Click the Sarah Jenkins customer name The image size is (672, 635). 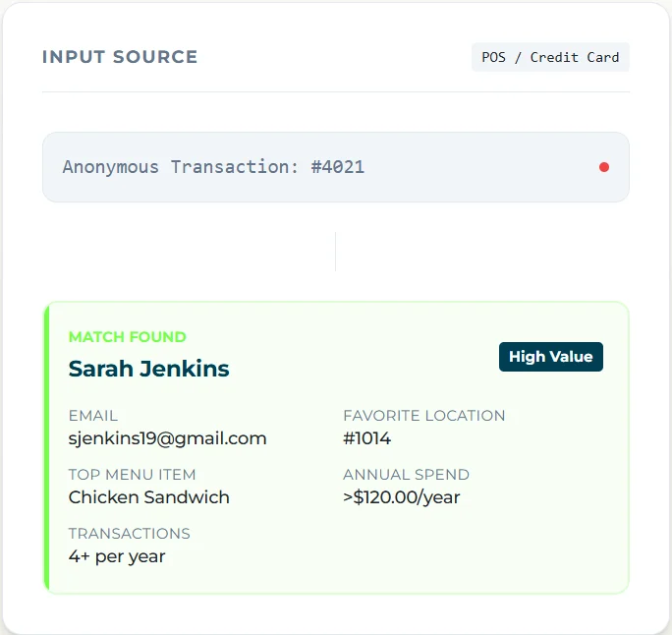(x=149, y=370)
